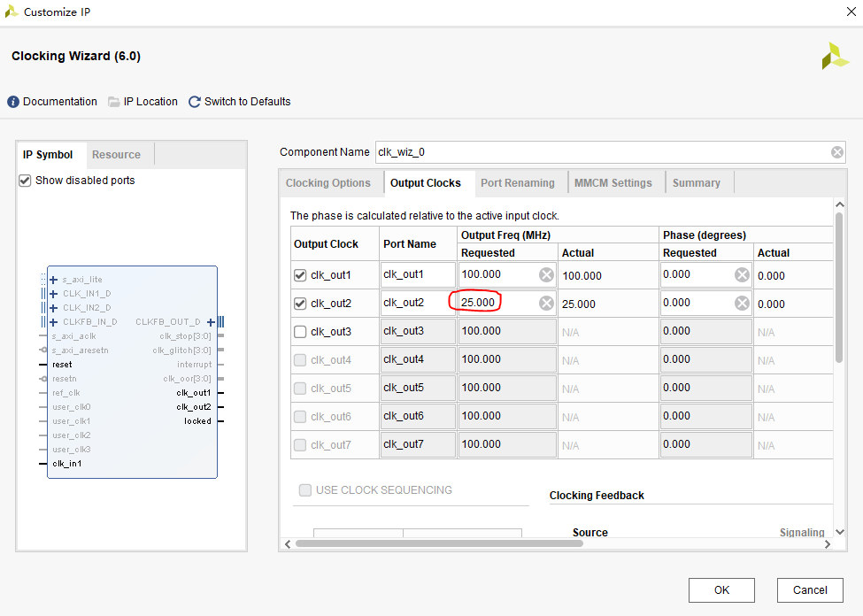863x616 pixels.
Task: Click the disabled clk_out6 checkbox
Action: pyautogui.click(x=300, y=417)
